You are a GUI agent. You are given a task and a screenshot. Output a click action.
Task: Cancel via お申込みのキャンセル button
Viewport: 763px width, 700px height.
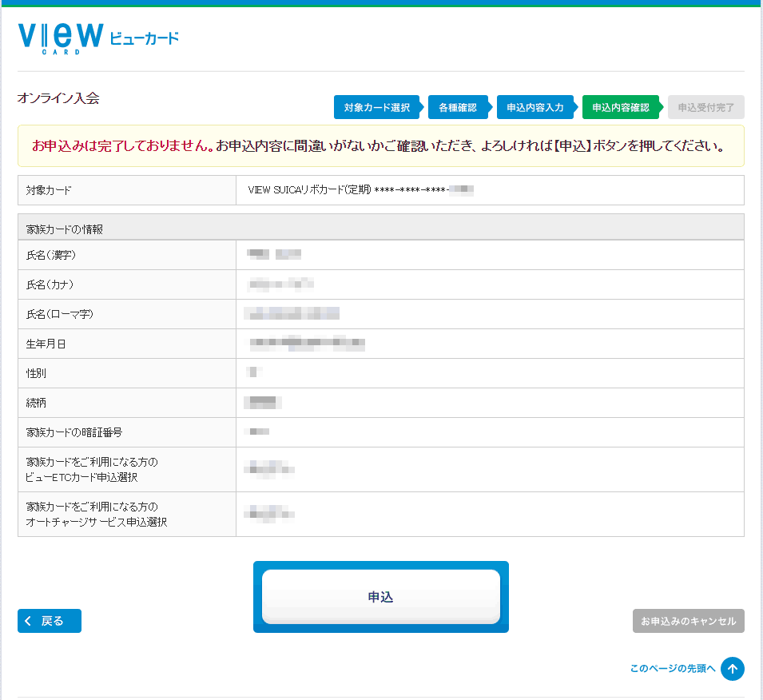pos(688,621)
